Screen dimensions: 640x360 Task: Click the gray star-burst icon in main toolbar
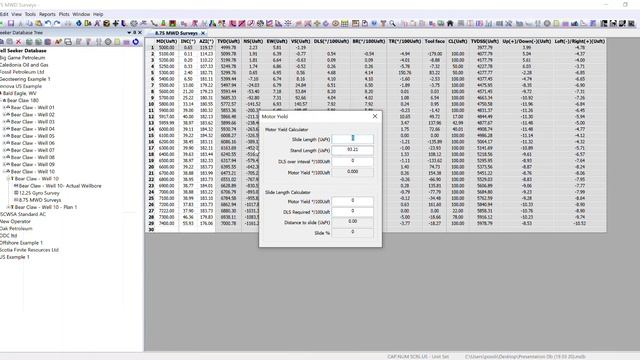[288, 23]
